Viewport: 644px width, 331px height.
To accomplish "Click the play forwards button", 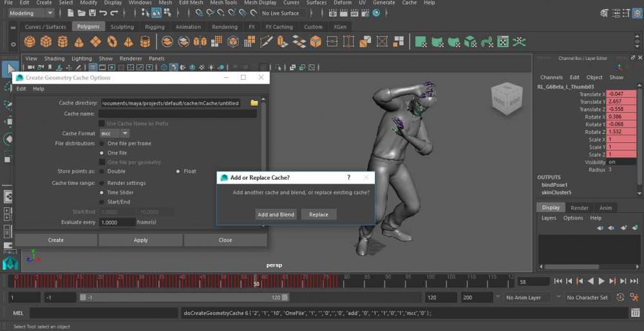I will click(x=601, y=281).
